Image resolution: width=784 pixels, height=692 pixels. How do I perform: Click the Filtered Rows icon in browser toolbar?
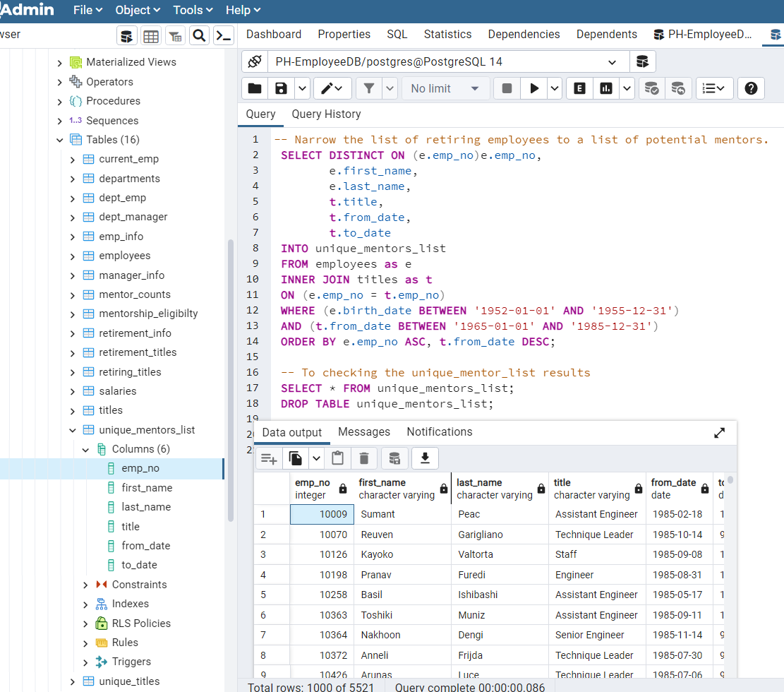175,36
